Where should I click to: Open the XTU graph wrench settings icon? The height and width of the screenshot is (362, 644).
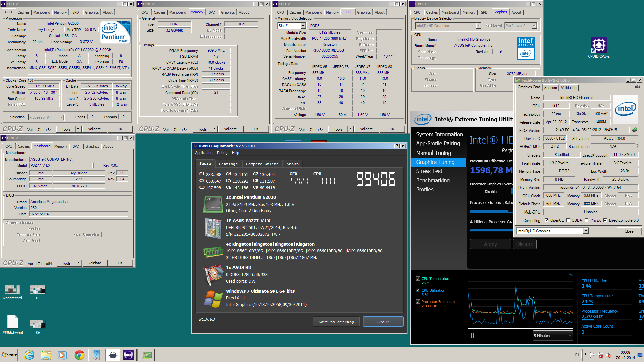coord(571,275)
